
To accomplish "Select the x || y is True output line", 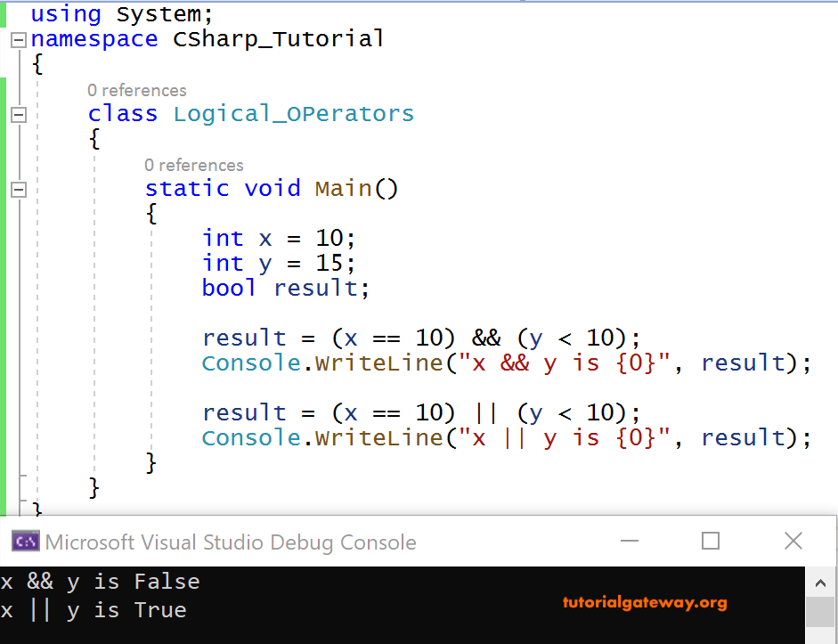I will tap(94, 609).
